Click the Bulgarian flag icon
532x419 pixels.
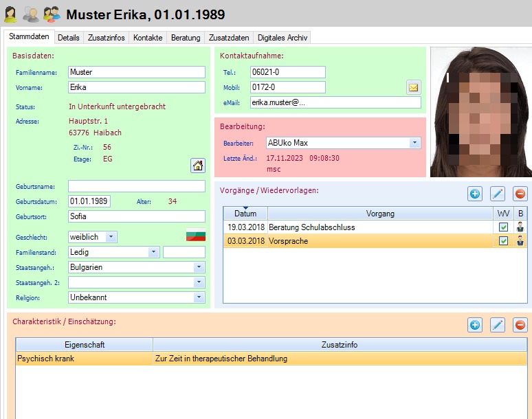click(197, 236)
